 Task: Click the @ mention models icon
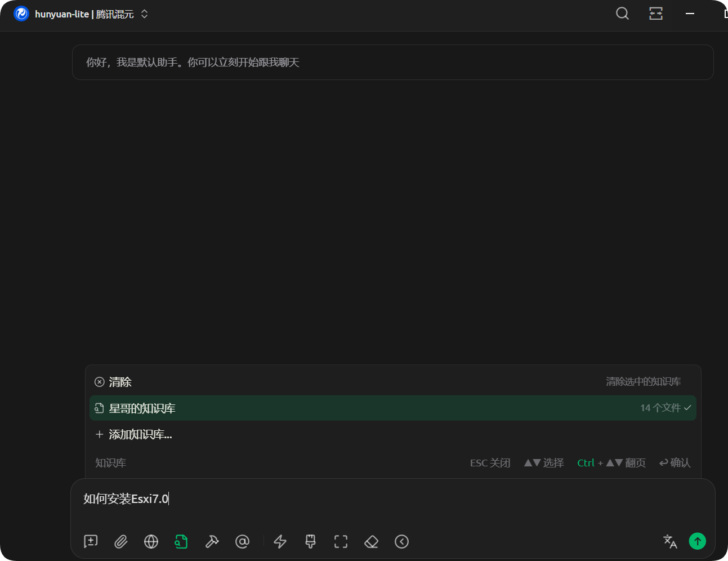click(242, 541)
